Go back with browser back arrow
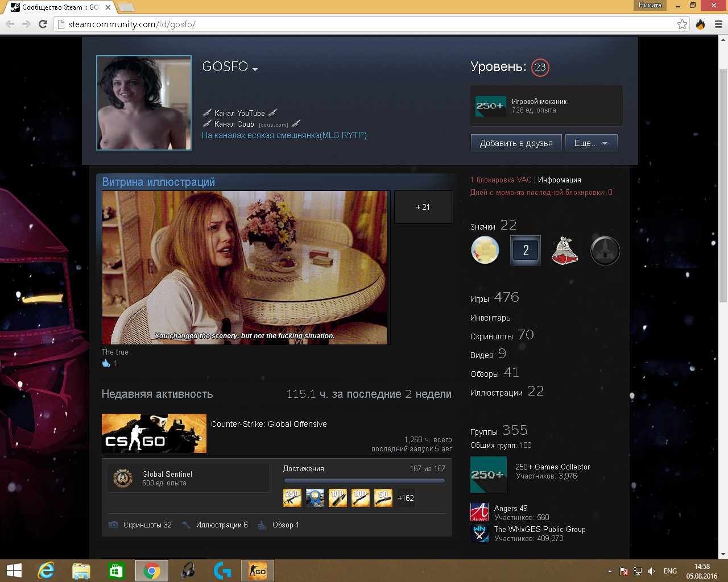The image size is (728, 582). coord(10,24)
